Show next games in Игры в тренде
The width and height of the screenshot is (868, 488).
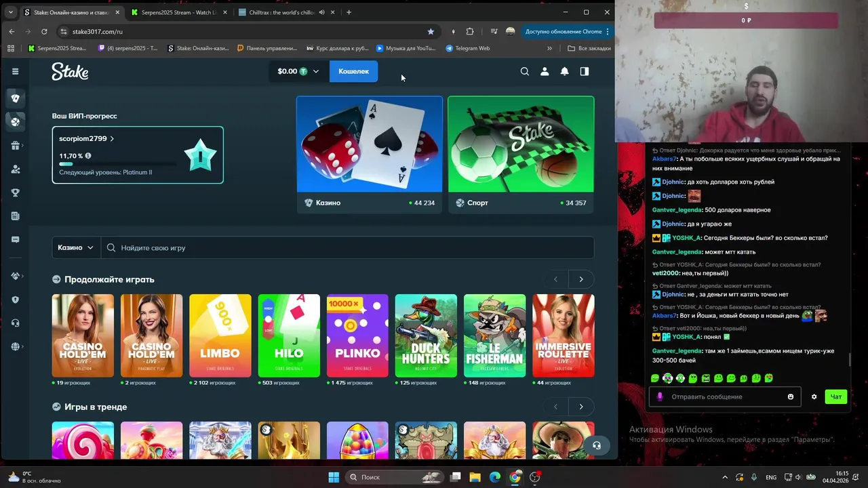click(581, 407)
